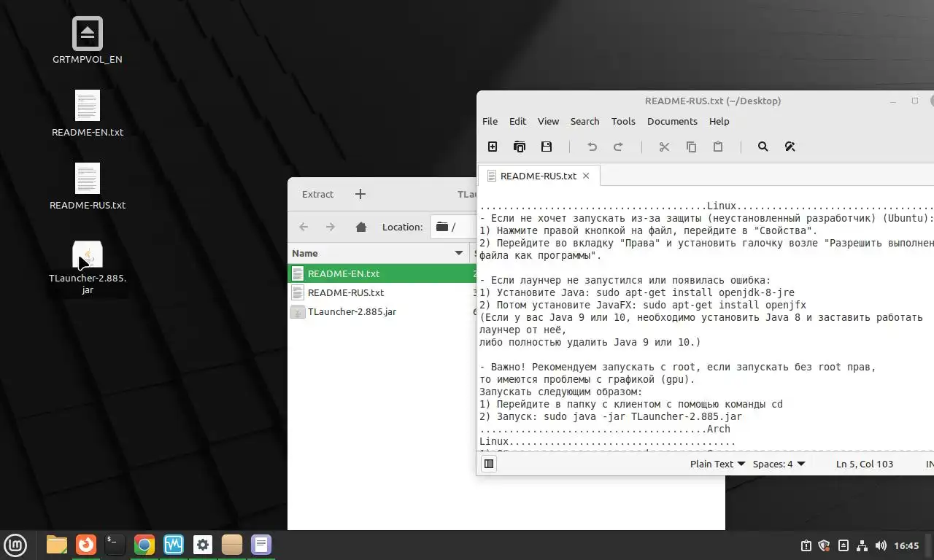This screenshot has width=934, height=560.
Task: Toggle the side pane in status bar
Action: (x=489, y=464)
